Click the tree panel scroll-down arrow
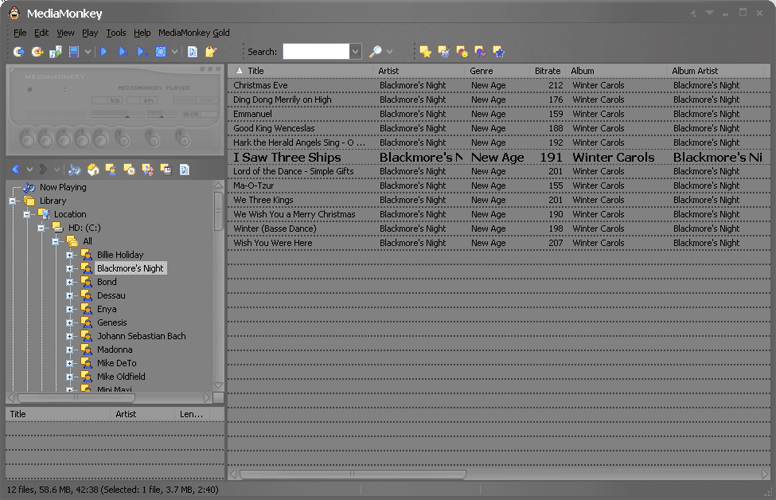The height and width of the screenshot is (500, 776). tap(218, 385)
